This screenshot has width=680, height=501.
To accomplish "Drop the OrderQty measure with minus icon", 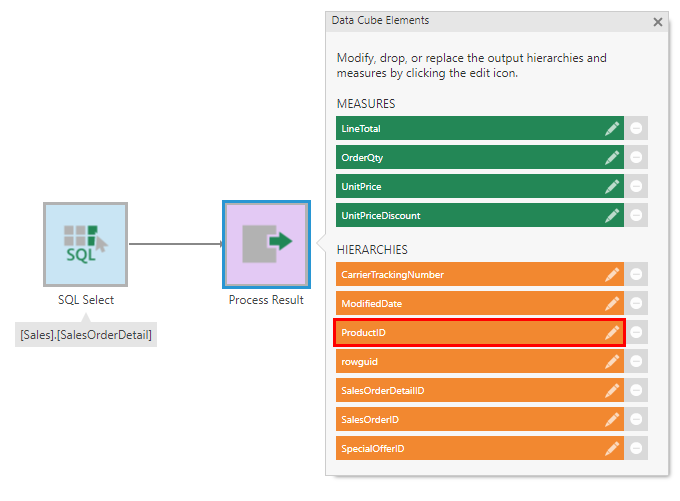I will click(x=637, y=158).
